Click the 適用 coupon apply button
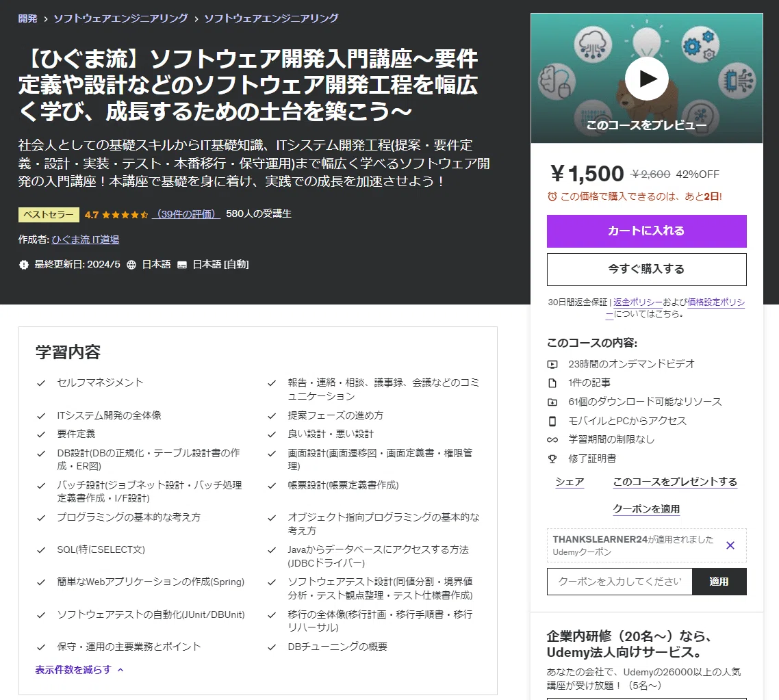Viewport: 779px width, 700px height. (719, 582)
